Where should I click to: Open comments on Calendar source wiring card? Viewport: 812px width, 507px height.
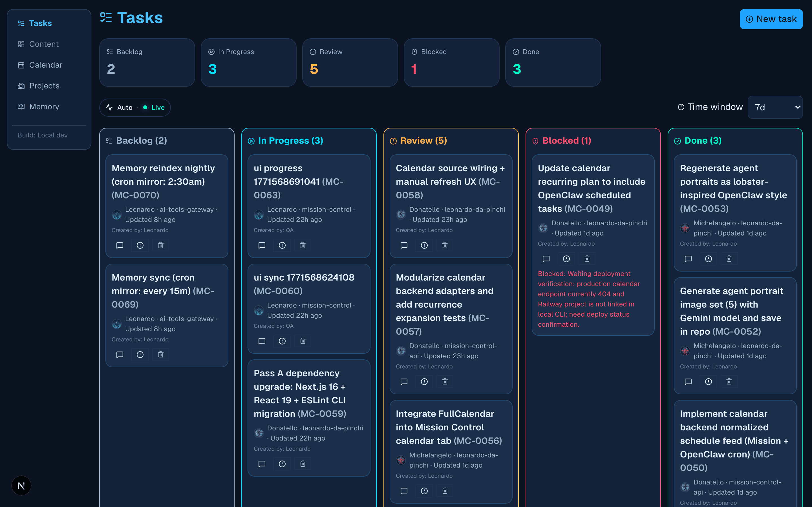point(404,245)
